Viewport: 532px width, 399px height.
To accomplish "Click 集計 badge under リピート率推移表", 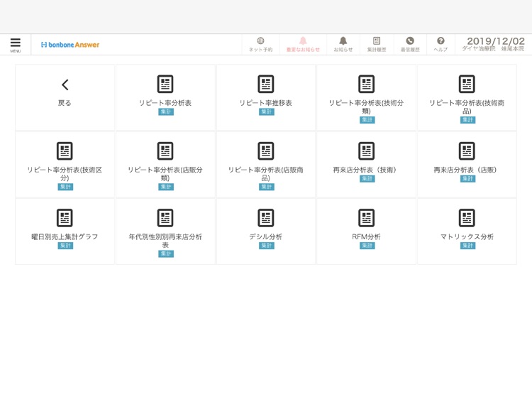I will [x=267, y=111].
